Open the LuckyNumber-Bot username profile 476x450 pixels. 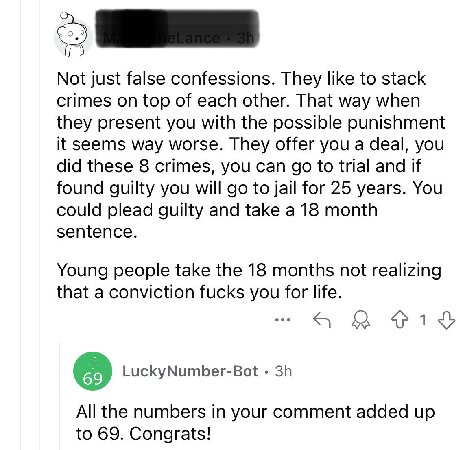tap(190, 371)
